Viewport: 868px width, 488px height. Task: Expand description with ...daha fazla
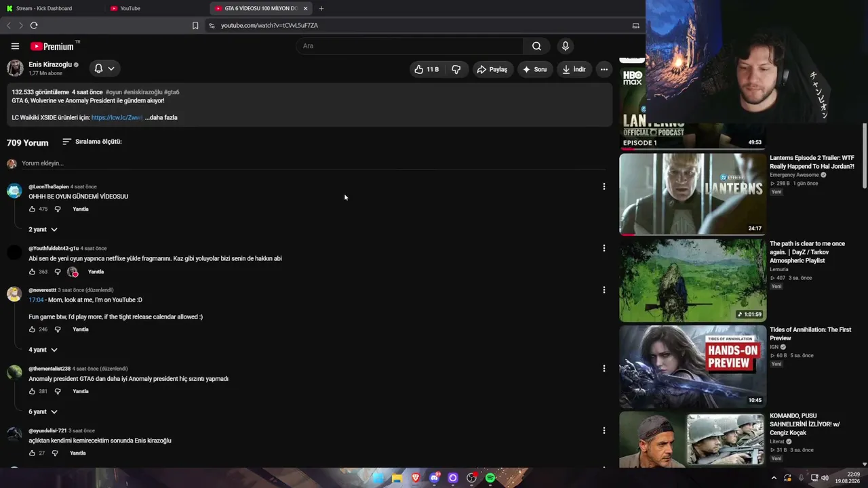pyautogui.click(x=161, y=118)
